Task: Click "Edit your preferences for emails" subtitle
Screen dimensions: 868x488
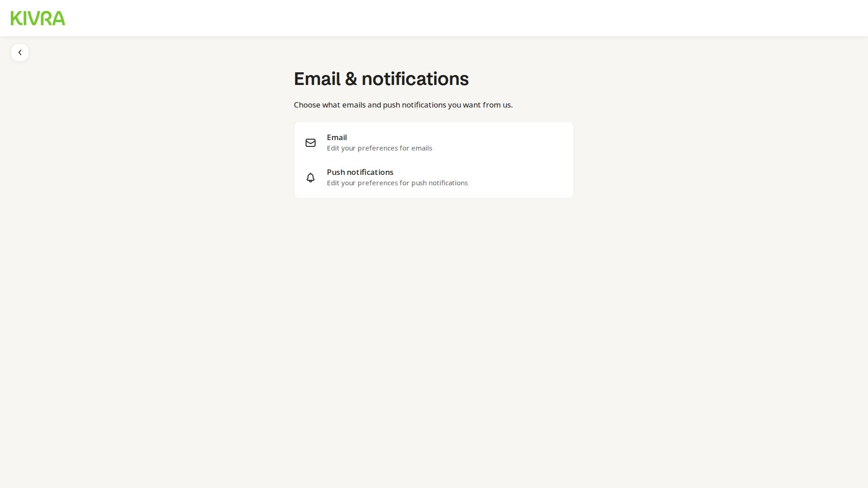Action: (x=379, y=148)
